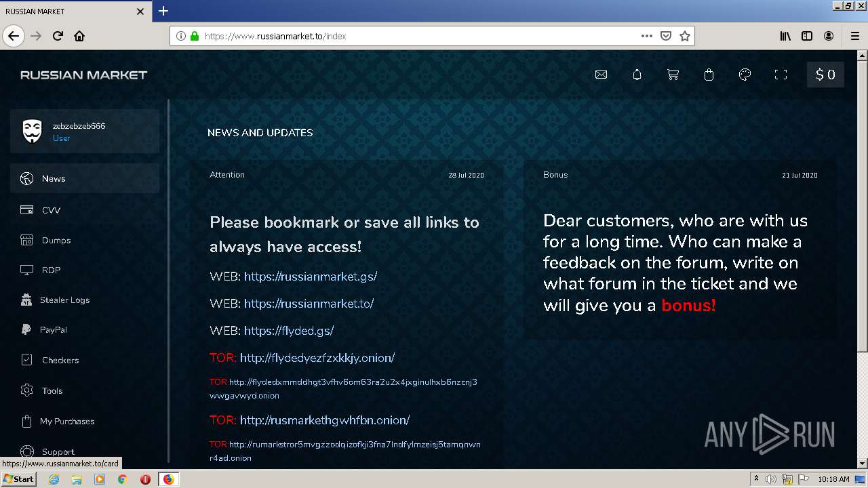The width and height of the screenshot is (868, 488).
Task: Open the shopping cart icon
Action: click(673, 75)
